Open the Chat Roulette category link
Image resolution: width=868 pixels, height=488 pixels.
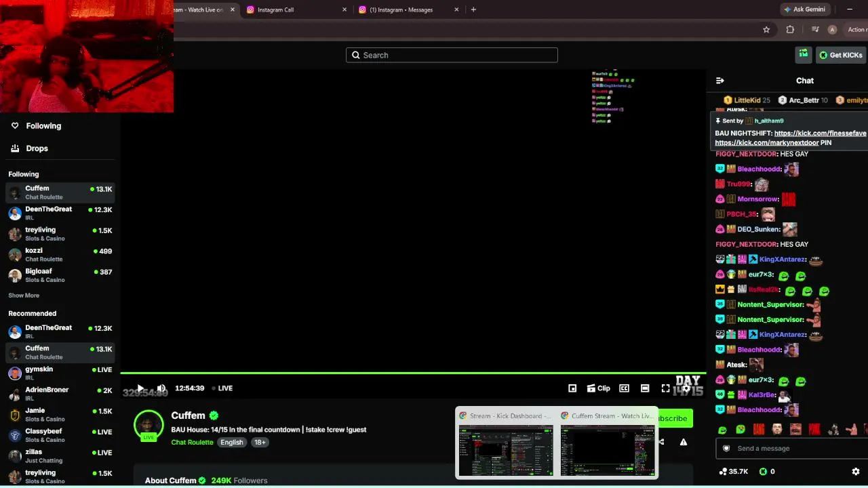(193, 443)
